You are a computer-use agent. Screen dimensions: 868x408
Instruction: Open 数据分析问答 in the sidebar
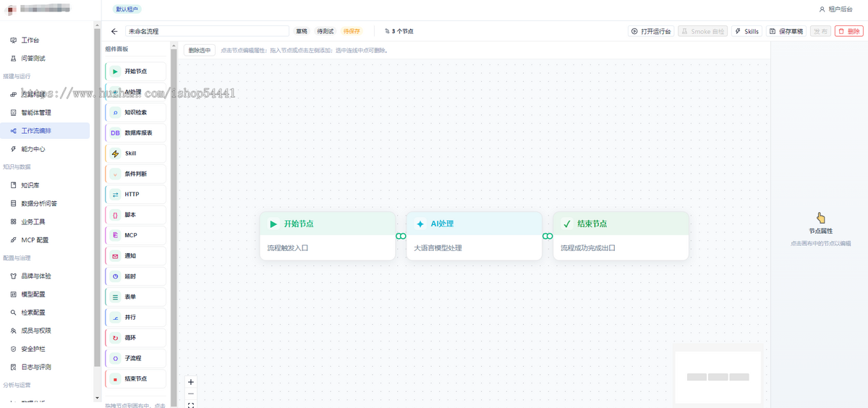45,203
